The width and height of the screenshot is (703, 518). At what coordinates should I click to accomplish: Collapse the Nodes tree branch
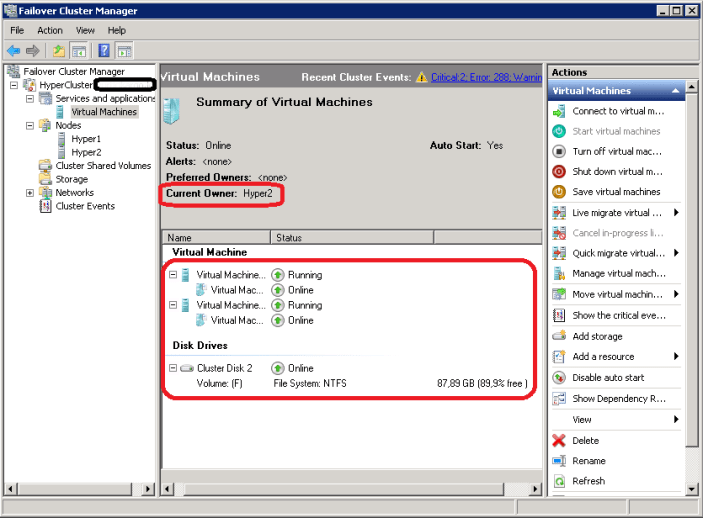[30, 126]
